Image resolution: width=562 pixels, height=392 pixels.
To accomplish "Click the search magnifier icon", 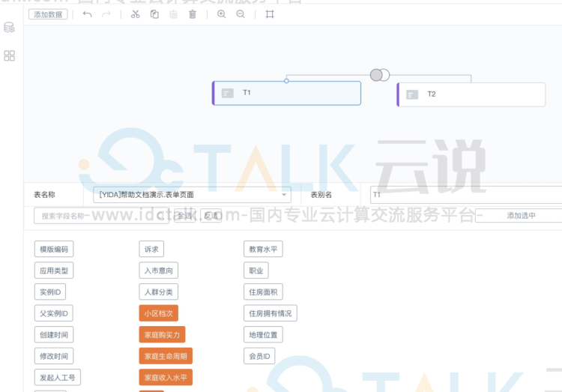I will click(x=160, y=216).
